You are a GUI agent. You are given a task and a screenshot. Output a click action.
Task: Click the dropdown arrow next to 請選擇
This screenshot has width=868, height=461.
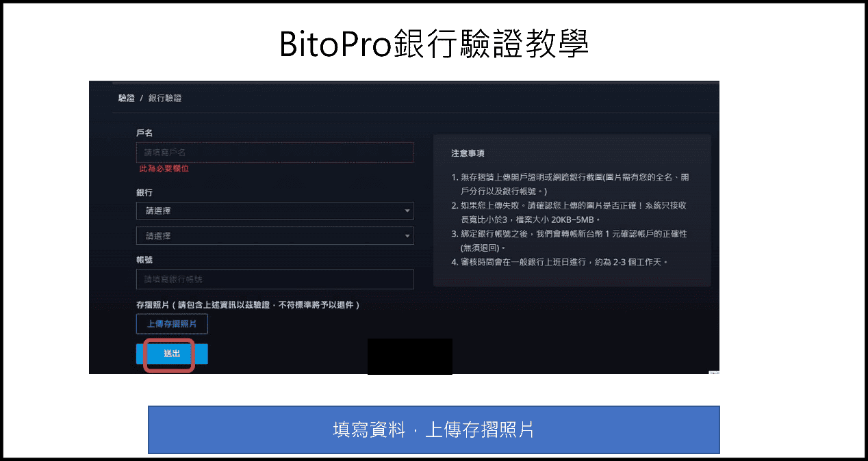point(407,211)
